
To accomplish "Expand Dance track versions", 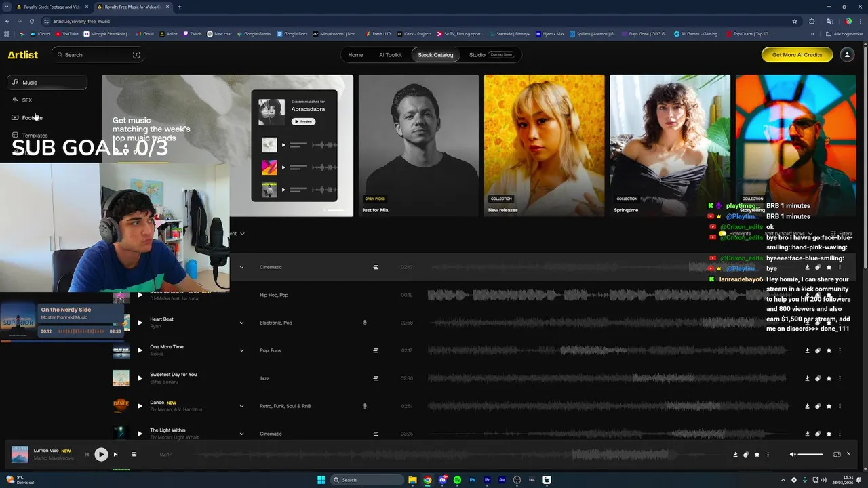I will tap(241, 406).
